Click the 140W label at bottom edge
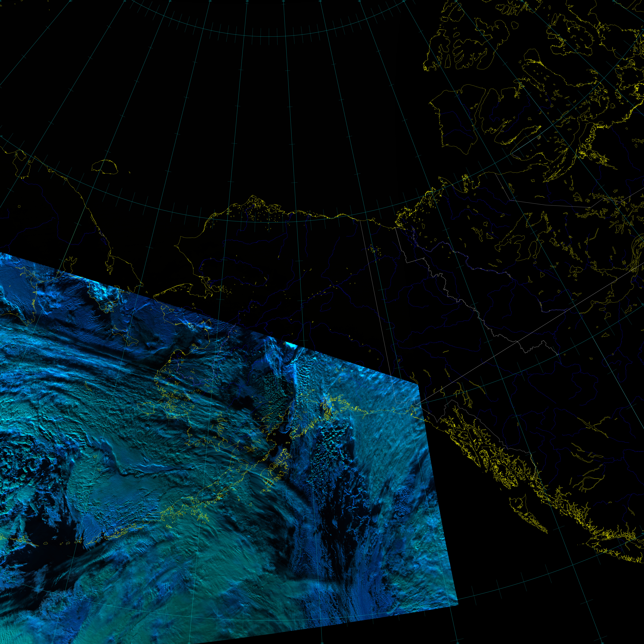Image resolution: width=644 pixels, height=644 pixels. tap(458, 643)
